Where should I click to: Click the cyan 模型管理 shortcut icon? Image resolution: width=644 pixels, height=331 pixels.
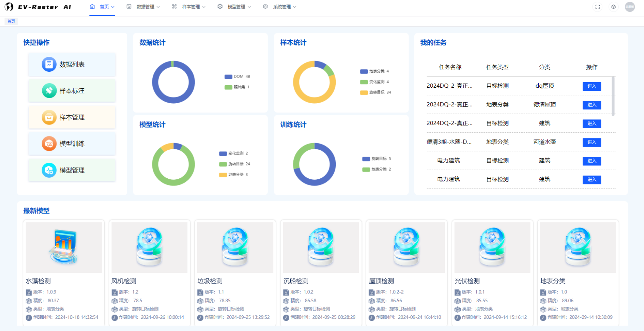point(49,170)
